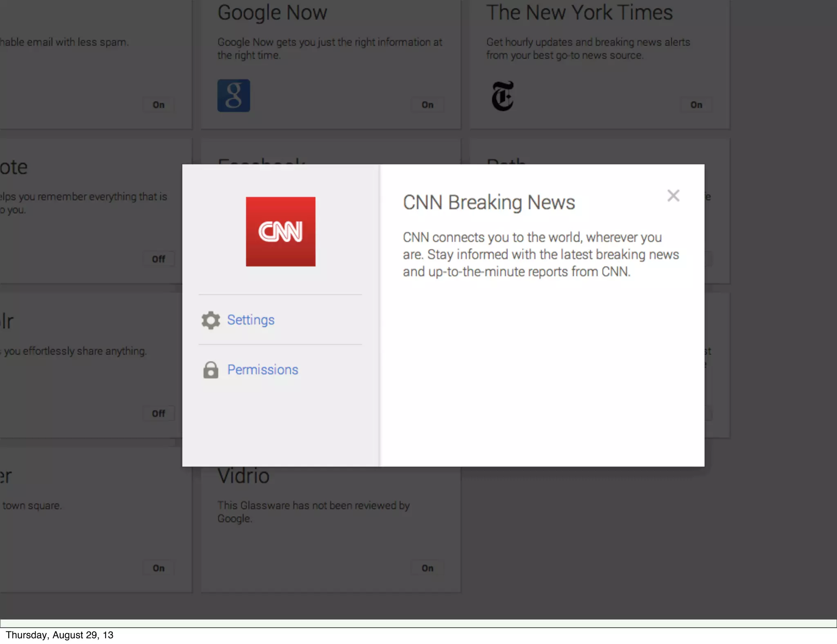The width and height of the screenshot is (837, 644).
Task: Click the Permissions lock icon
Action: point(210,370)
